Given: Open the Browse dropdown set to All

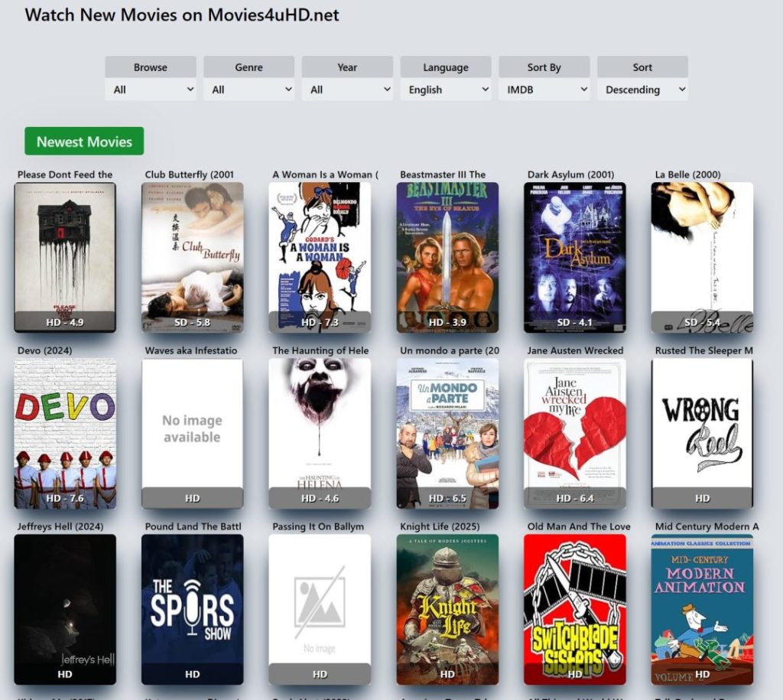Looking at the screenshot, I should [151, 90].
